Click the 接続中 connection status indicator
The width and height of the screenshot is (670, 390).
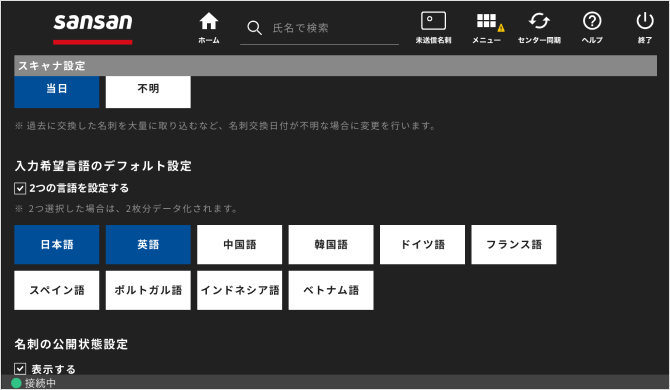[x=33, y=383]
